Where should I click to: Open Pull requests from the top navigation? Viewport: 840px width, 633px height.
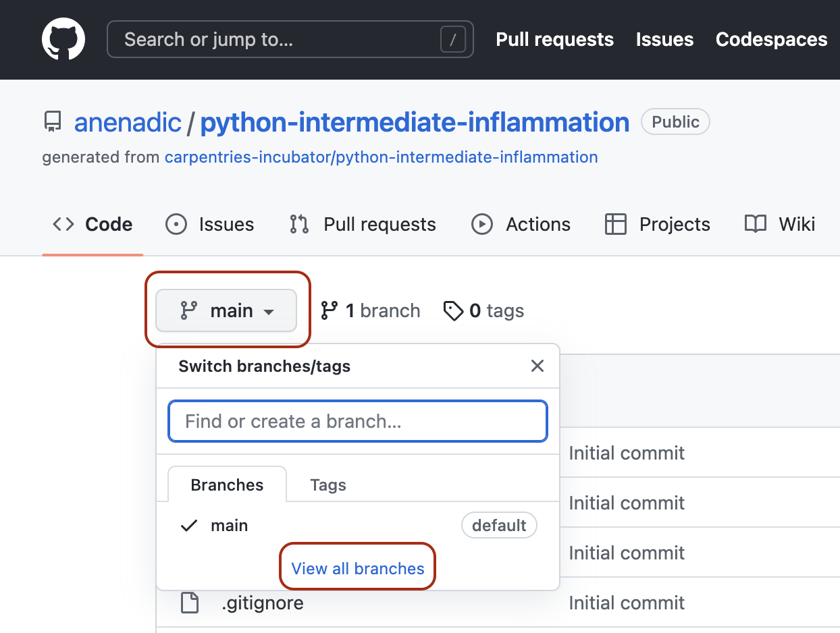[x=554, y=39]
